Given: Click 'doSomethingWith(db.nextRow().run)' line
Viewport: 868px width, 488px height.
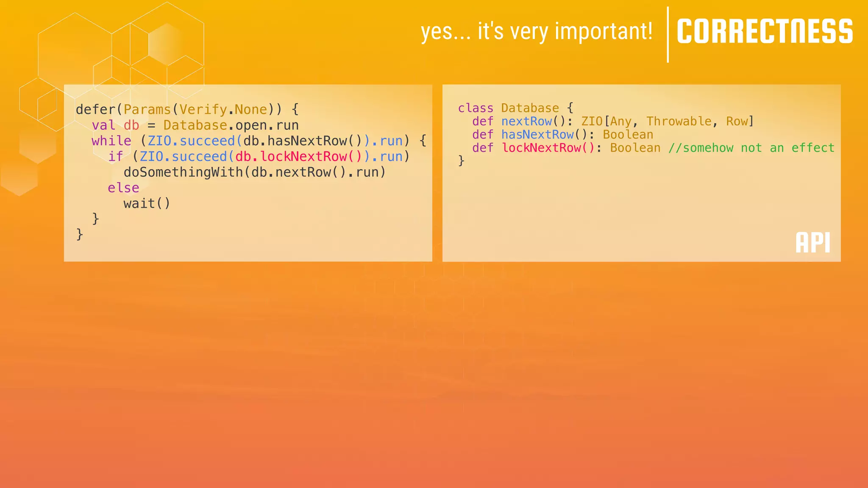Looking at the screenshot, I should (255, 172).
